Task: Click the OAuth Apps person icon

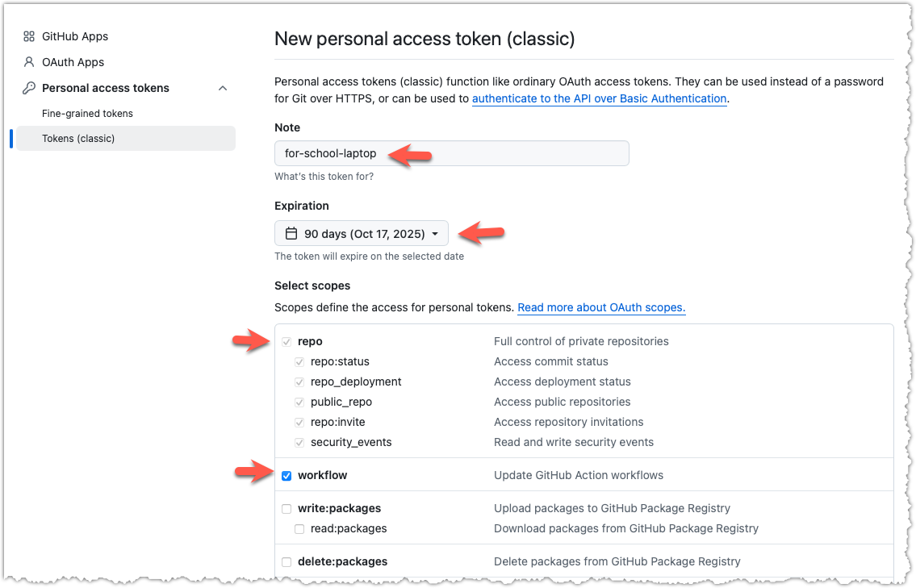Action: (x=28, y=62)
